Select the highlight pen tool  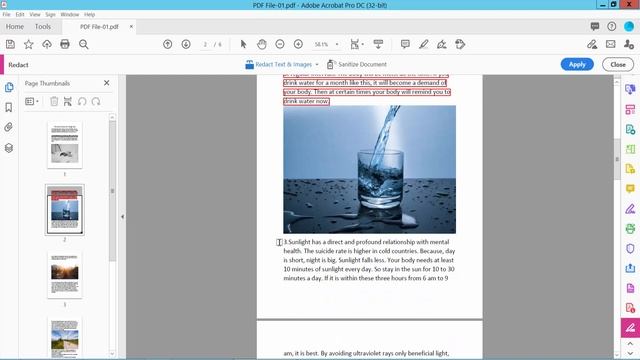424,44
